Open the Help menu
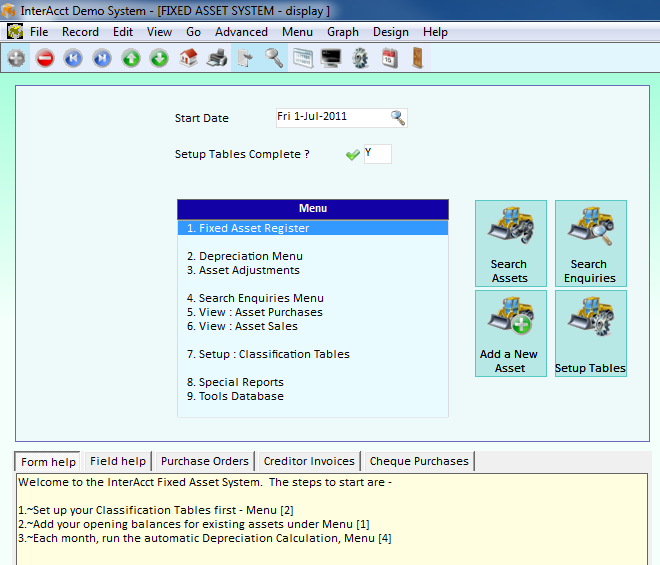 435,32
